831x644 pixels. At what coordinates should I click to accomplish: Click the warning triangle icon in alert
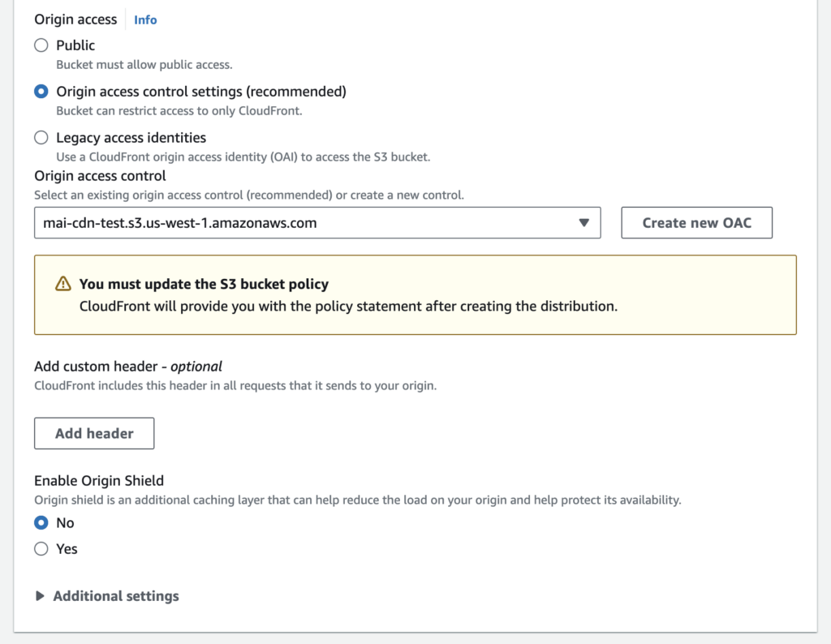(62, 284)
